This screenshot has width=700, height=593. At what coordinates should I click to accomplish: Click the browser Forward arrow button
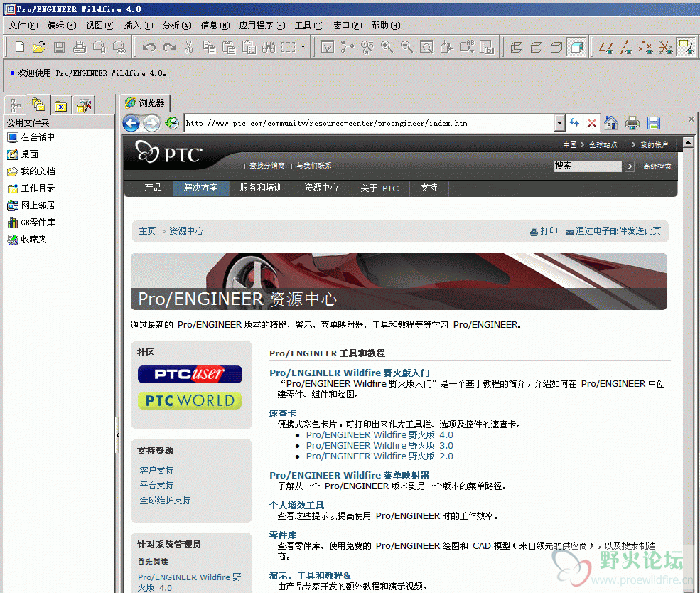click(152, 123)
